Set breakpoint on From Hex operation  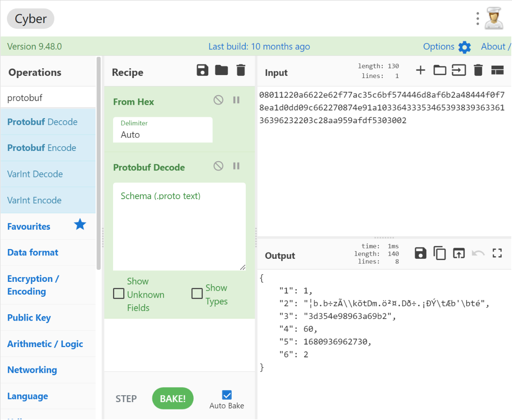[236, 100]
